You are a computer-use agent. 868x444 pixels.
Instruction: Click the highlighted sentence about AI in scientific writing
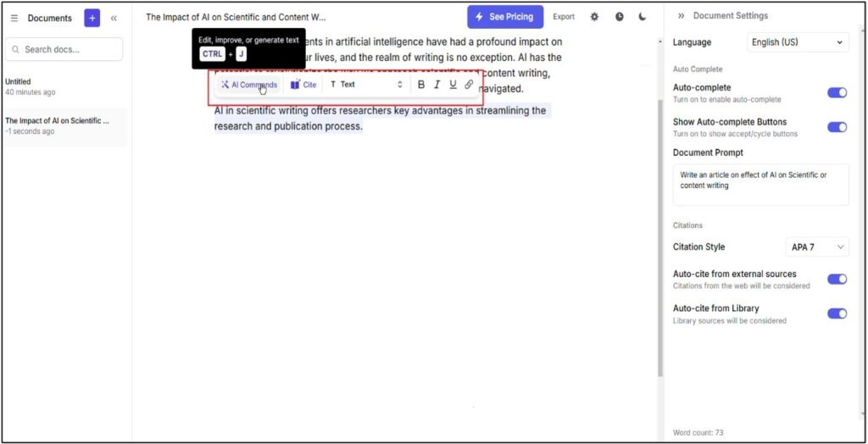[x=381, y=119]
